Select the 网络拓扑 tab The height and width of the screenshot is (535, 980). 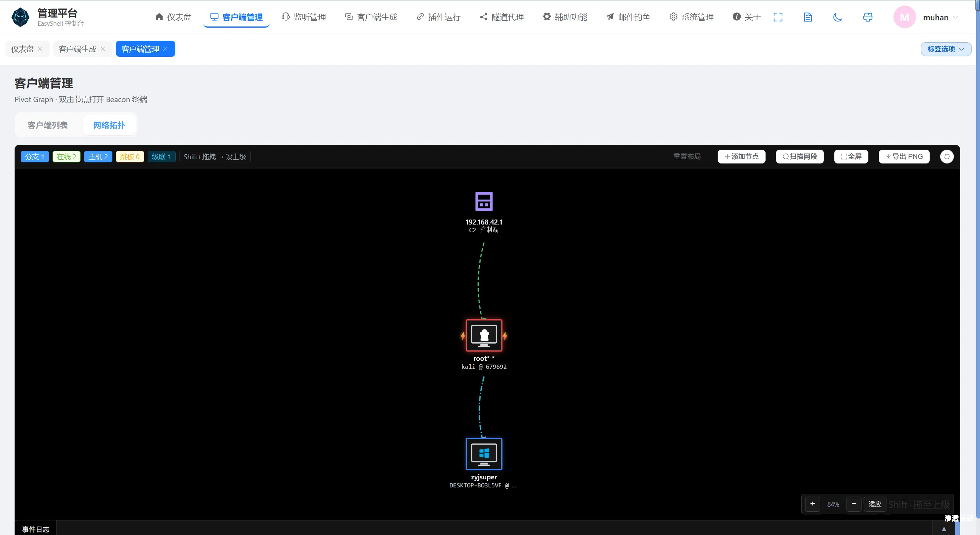coord(109,125)
